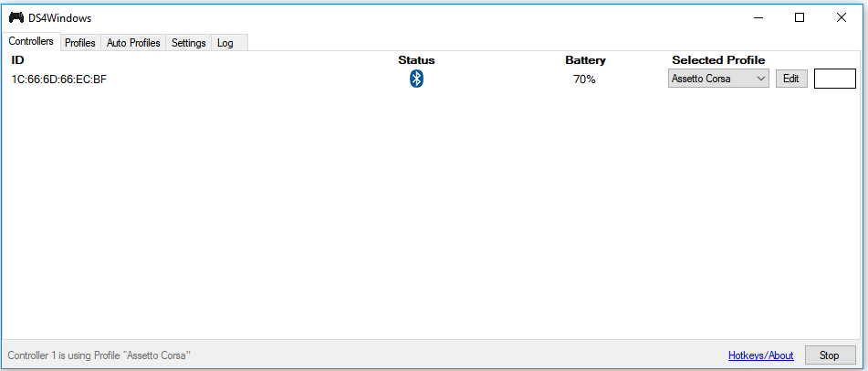Go to the Settings tab
This screenshot has width=868, height=371.
pos(189,43)
